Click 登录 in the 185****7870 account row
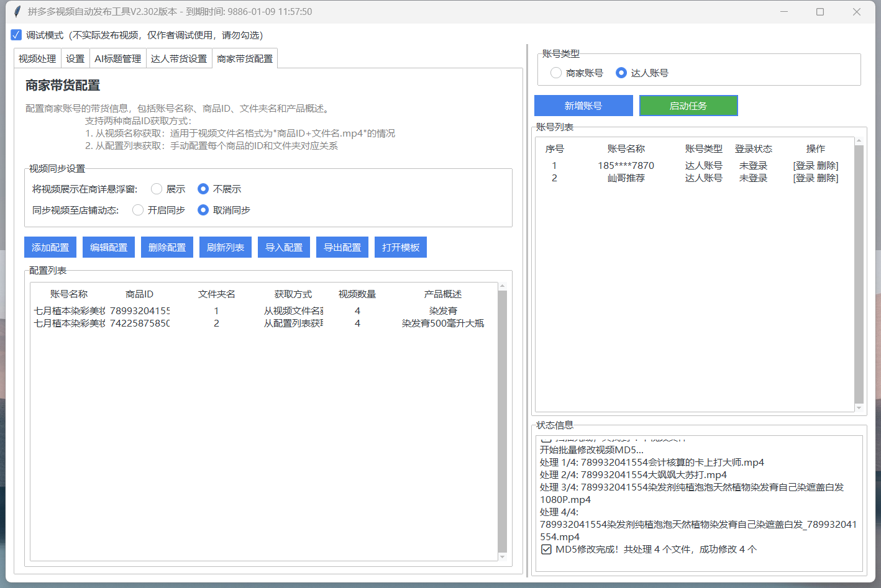881x588 pixels. click(x=805, y=166)
